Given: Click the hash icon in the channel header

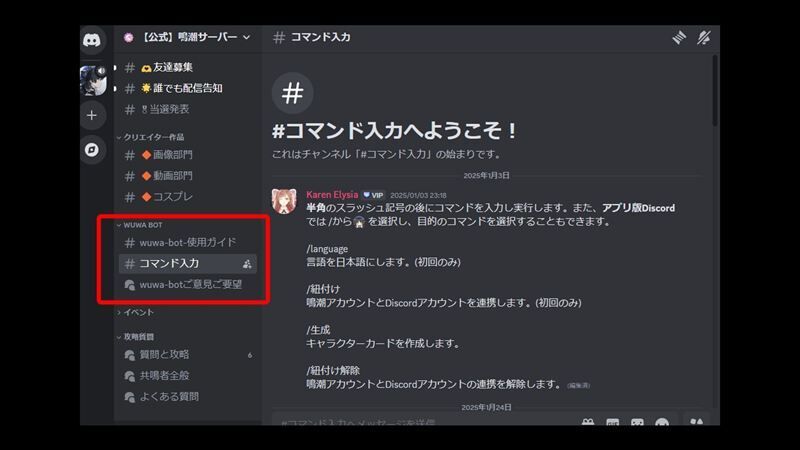Looking at the screenshot, I should click(x=279, y=37).
